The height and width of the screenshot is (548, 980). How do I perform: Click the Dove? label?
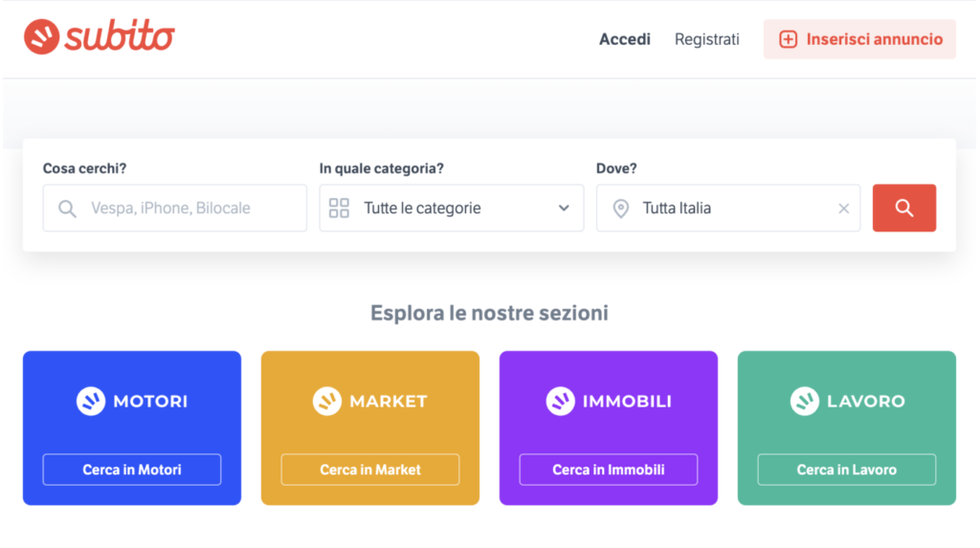pyautogui.click(x=616, y=168)
